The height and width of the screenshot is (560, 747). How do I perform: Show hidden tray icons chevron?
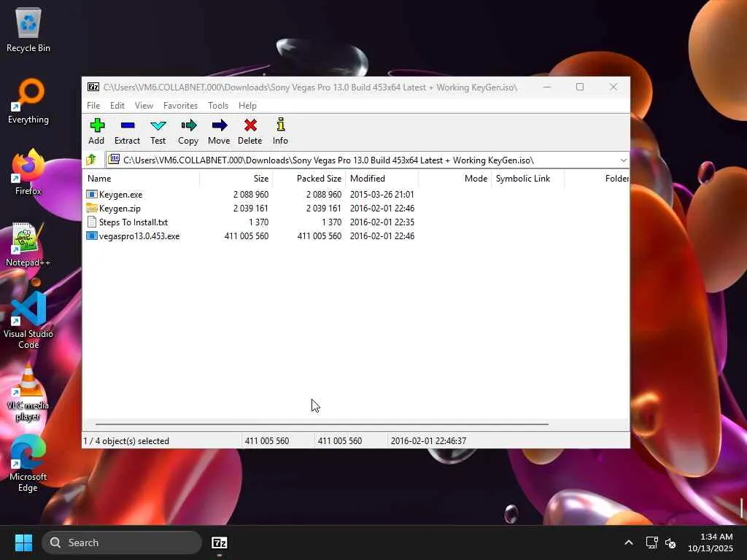[x=628, y=542]
